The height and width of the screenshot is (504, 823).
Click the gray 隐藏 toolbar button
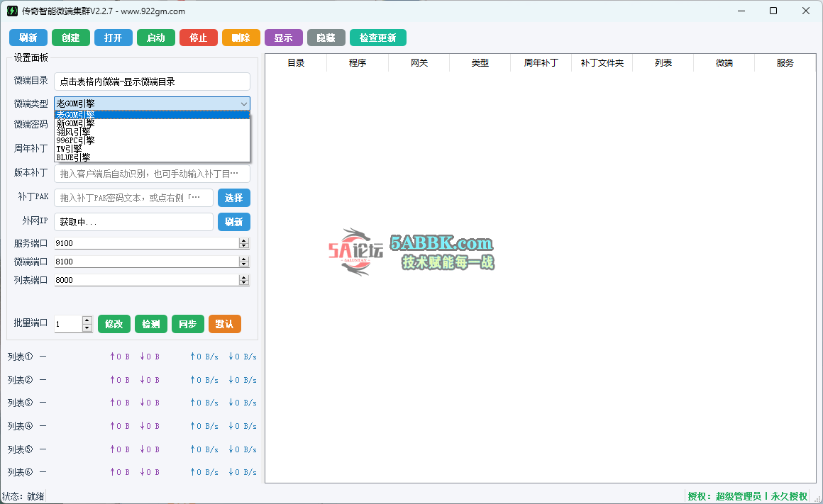click(326, 38)
